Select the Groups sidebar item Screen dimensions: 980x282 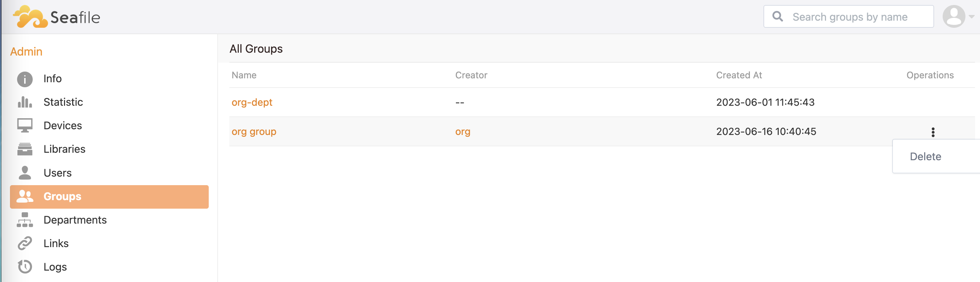[x=109, y=197]
